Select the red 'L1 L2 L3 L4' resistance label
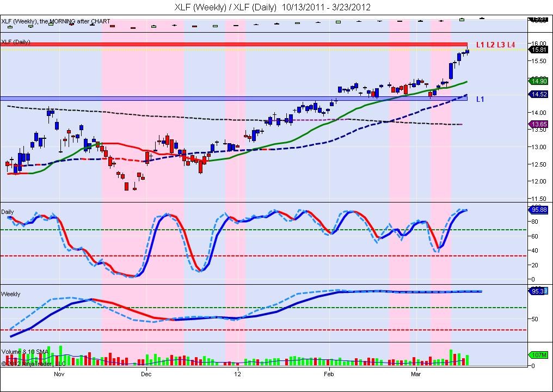 point(495,45)
